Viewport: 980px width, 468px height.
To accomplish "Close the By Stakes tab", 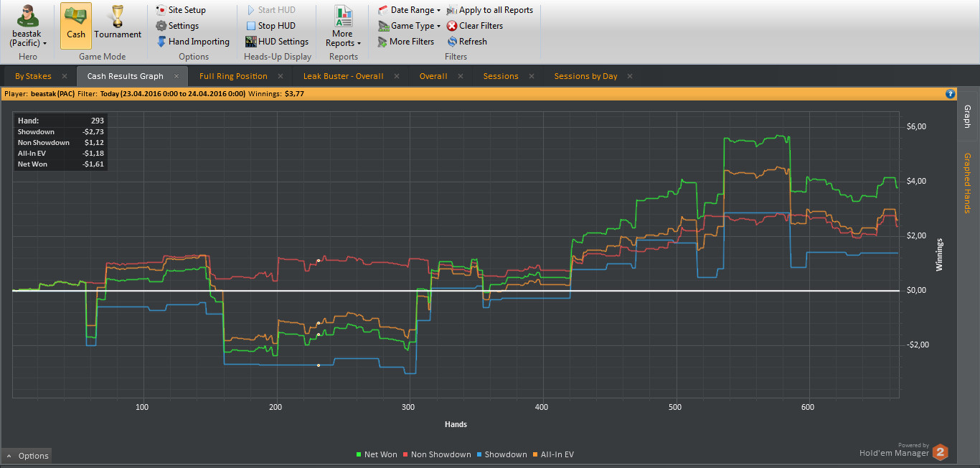I will coord(65,76).
